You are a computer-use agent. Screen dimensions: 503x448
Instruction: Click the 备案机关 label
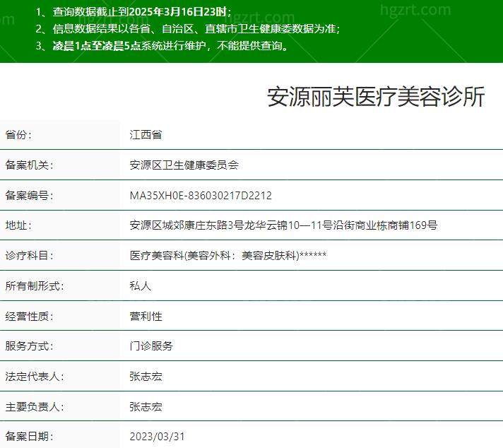(29, 165)
